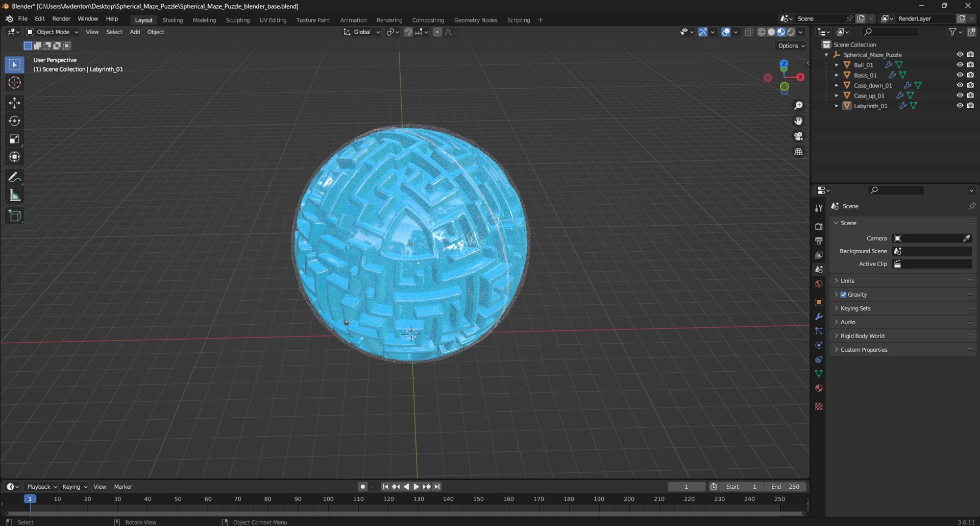This screenshot has width=980, height=526.
Task: Select the Scale tool
Action: pyautogui.click(x=14, y=139)
